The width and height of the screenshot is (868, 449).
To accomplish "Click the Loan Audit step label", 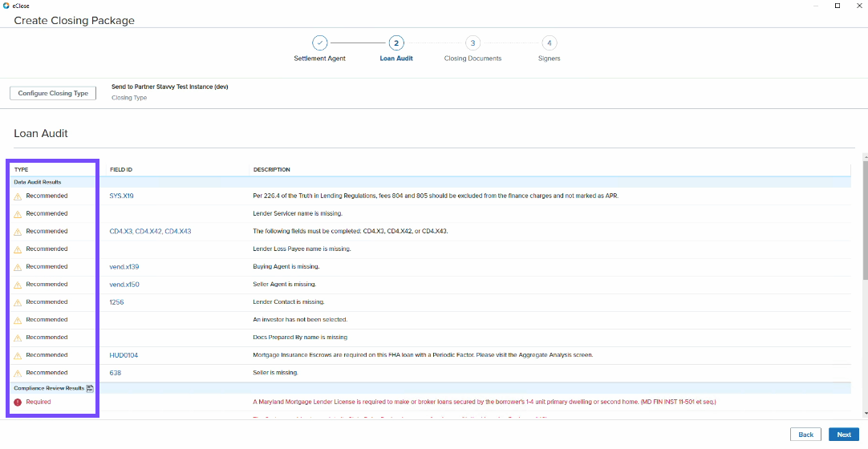I will click(x=396, y=59).
